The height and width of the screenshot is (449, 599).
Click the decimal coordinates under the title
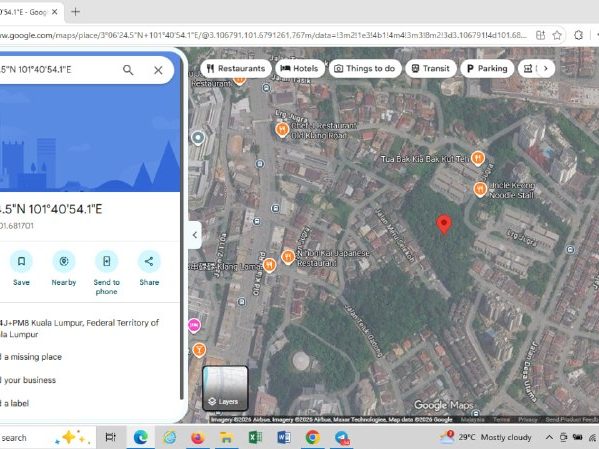[17, 226]
